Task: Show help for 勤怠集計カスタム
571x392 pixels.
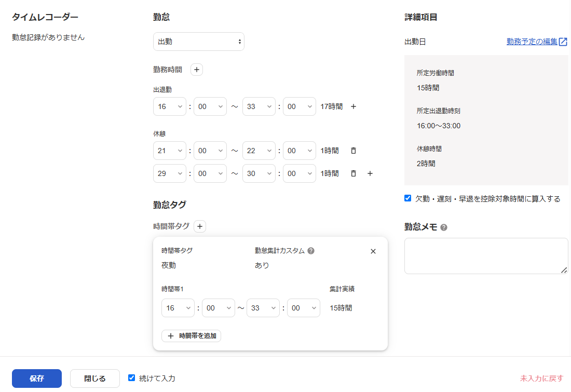Action: 310,251
